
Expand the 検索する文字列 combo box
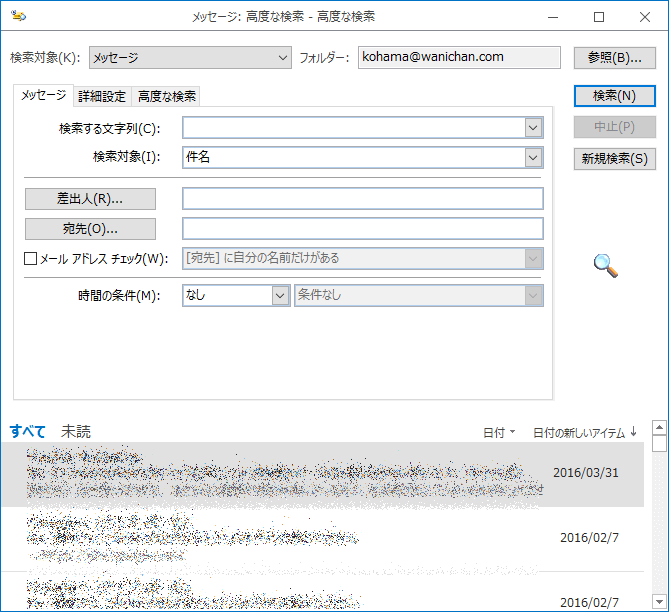(x=533, y=128)
